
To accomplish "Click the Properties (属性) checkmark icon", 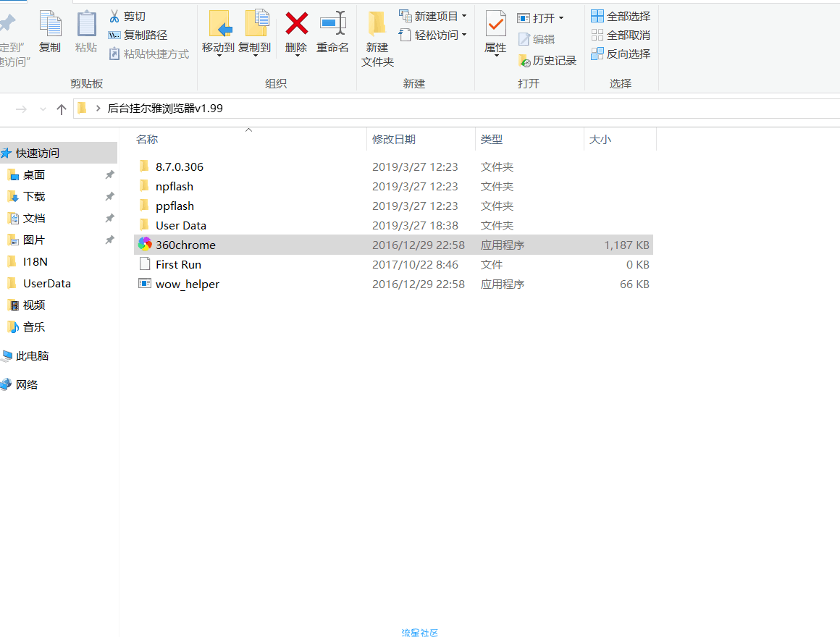I will [x=495, y=24].
